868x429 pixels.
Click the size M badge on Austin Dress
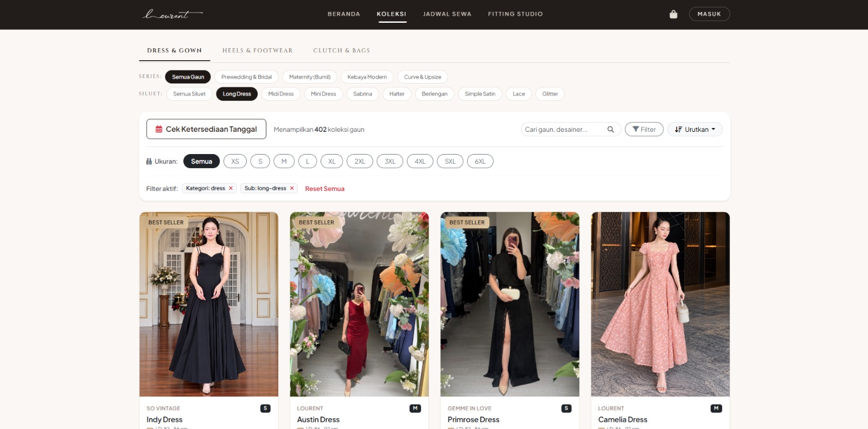[415, 408]
